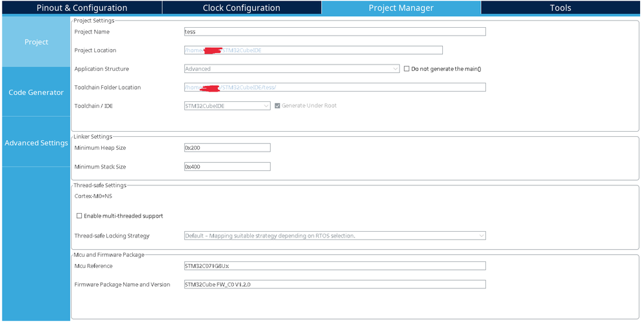Toggle Generate Under Root checkbox
Viewport: 644px width, 324px height.
point(278,106)
